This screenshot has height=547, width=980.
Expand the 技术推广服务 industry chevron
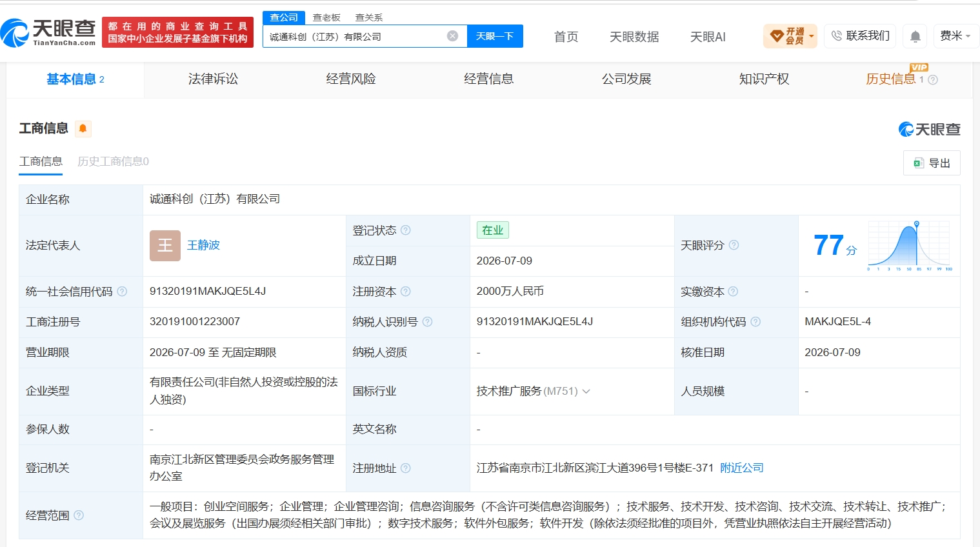point(586,392)
